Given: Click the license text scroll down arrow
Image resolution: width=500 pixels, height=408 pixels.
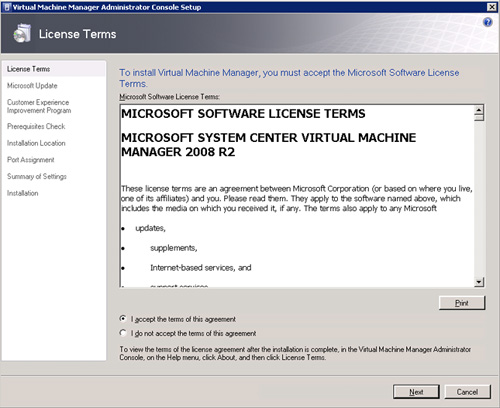Looking at the screenshot, I should pos(479,282).
